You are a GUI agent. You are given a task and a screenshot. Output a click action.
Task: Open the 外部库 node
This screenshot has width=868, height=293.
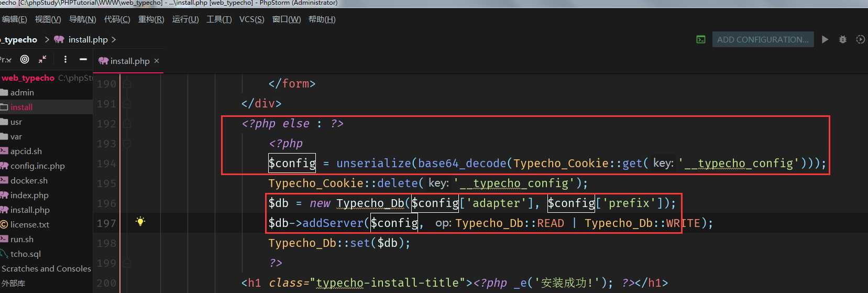13,283
